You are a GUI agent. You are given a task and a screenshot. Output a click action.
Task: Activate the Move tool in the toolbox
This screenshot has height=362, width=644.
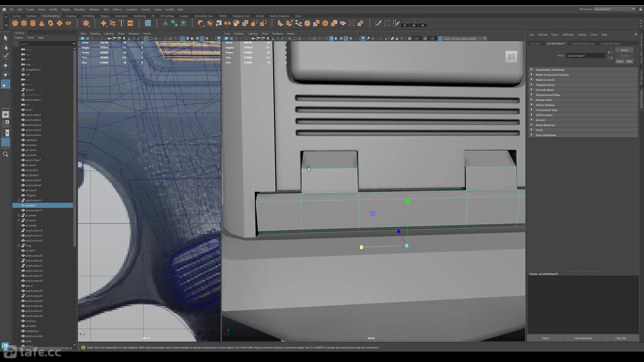point(5,65)
